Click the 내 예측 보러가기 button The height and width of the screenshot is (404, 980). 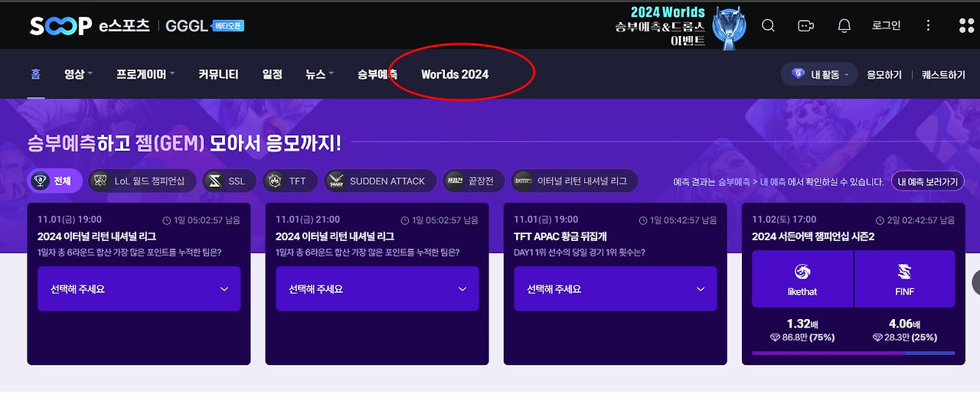928,181
